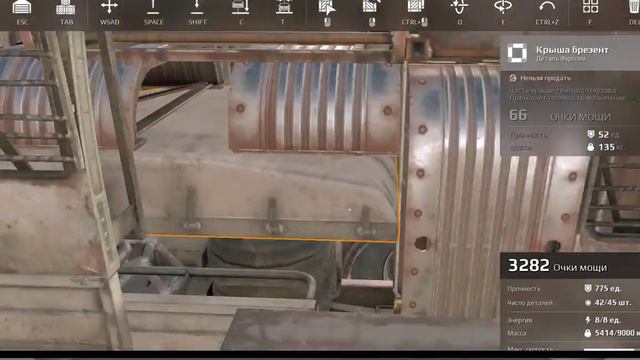Click the vehicle icon labeled T
This screenshot has height=360, width=640.
tap(284, 7)
